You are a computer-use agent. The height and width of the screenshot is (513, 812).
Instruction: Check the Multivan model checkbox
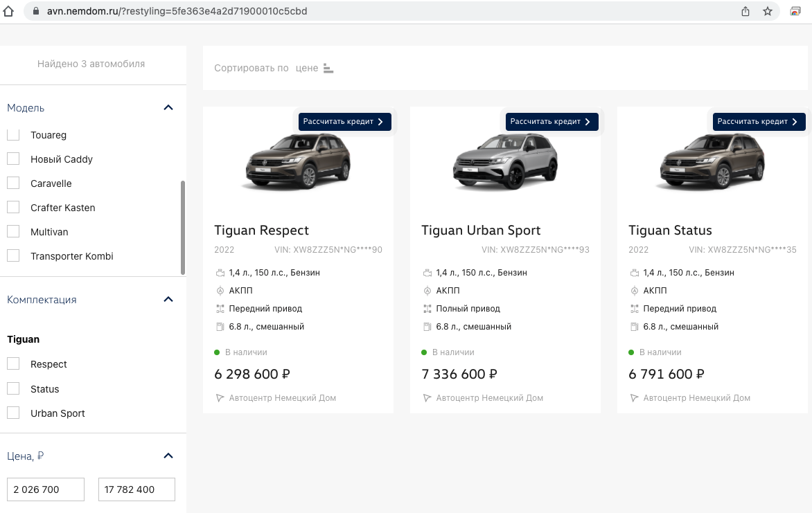point(13,231)
